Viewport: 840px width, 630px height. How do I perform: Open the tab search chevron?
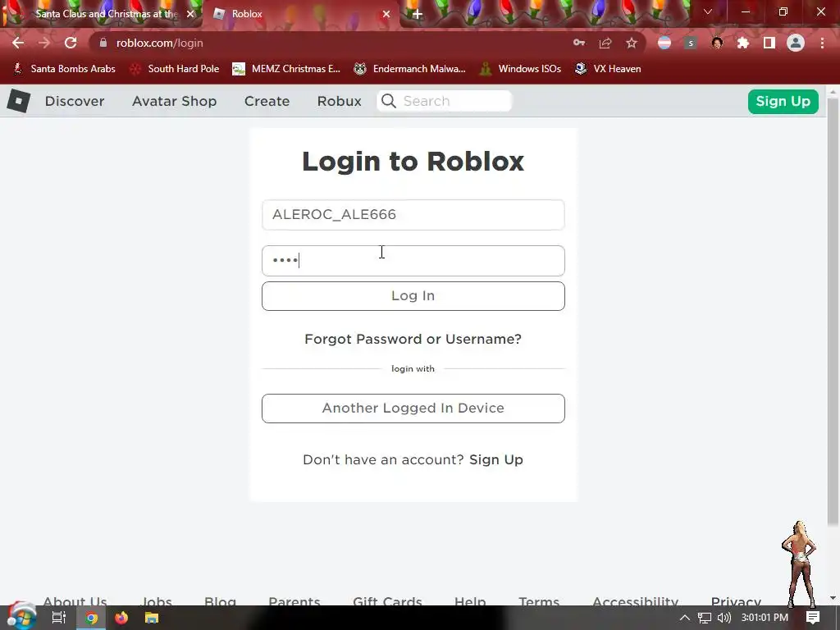point(708,11)
